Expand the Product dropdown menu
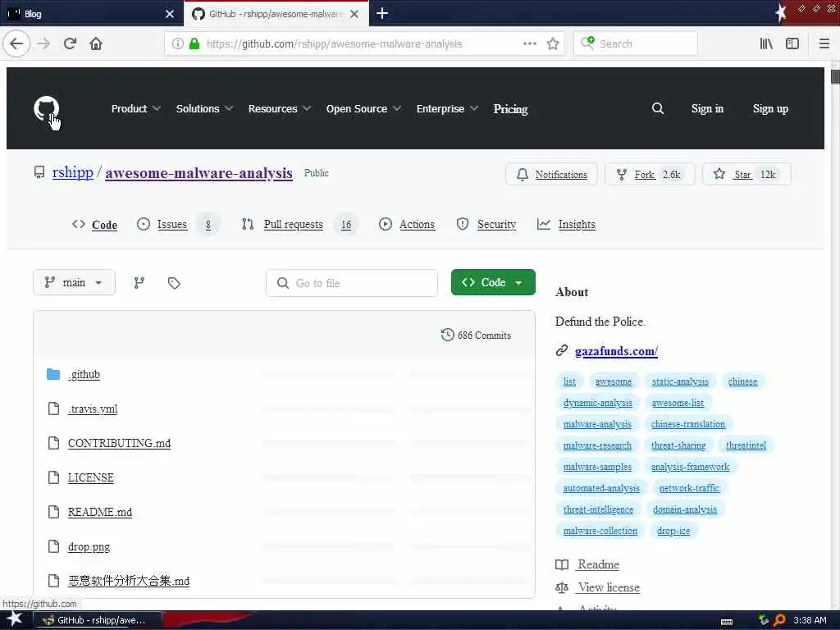The height and width of the screenshot is (630, 840). 136,109
